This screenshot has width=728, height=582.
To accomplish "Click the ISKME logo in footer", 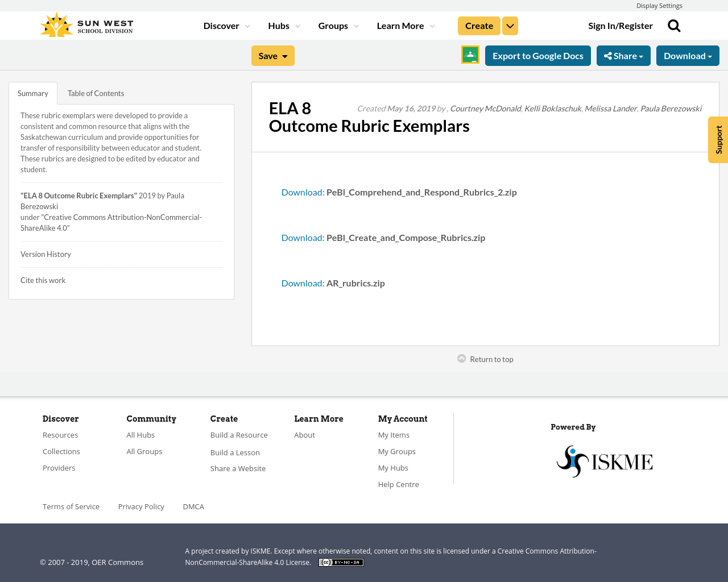I will [x=605, y=460].
